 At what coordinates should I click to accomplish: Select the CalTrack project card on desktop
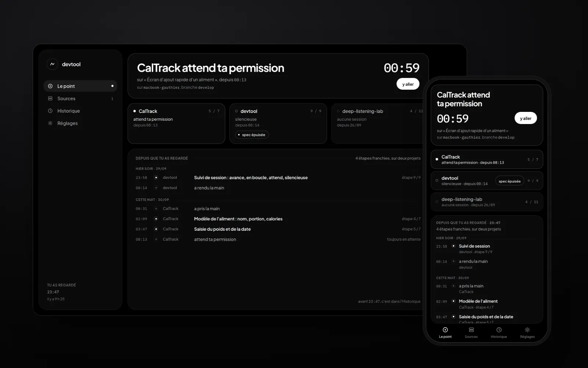[176, 123]
